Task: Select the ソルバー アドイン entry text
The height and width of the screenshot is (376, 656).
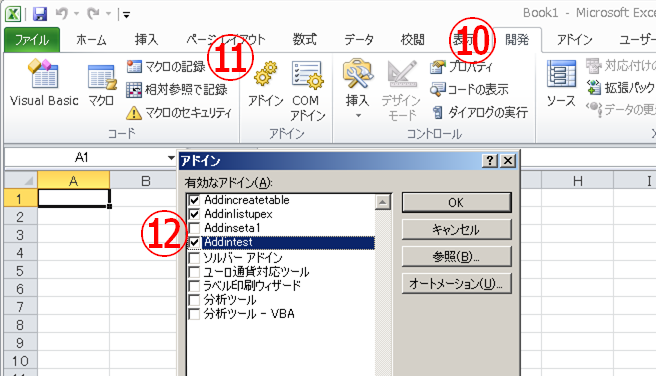Action: pos(243,258)
